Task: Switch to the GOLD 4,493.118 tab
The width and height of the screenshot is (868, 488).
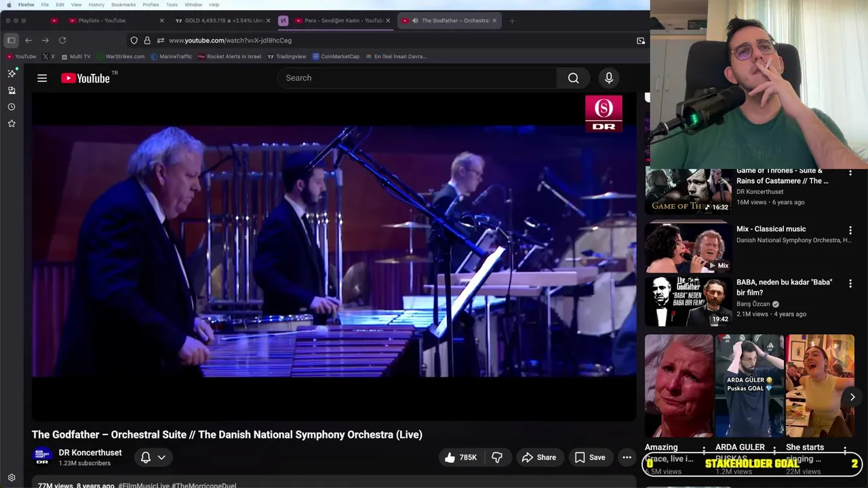Action: [224, 20]
